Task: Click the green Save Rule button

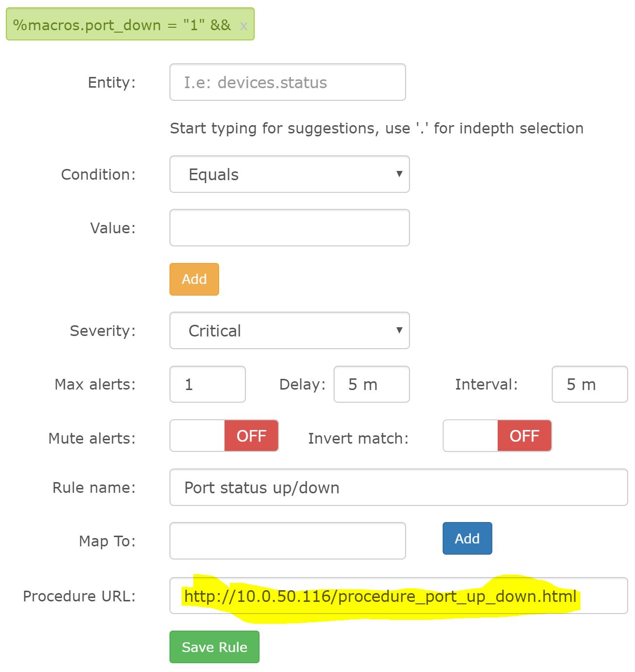Action: point(214,647)
